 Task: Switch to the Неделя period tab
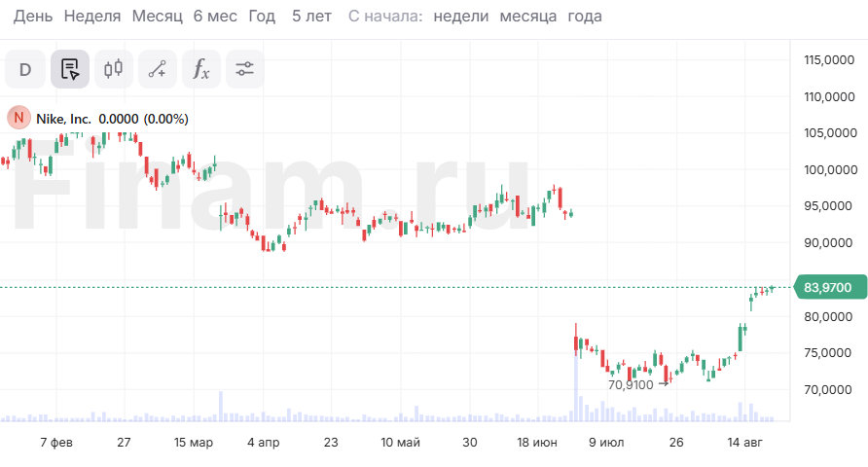tap(92, 17)
